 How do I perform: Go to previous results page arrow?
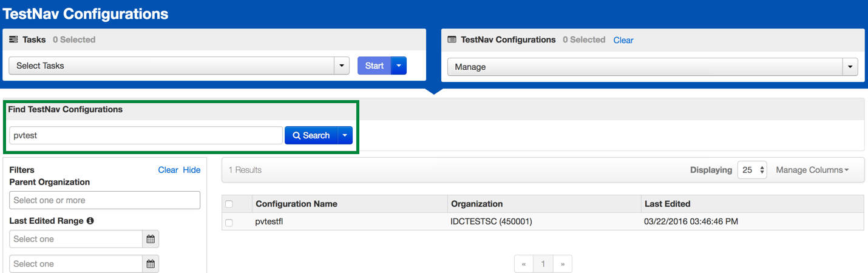pos(524,264)
